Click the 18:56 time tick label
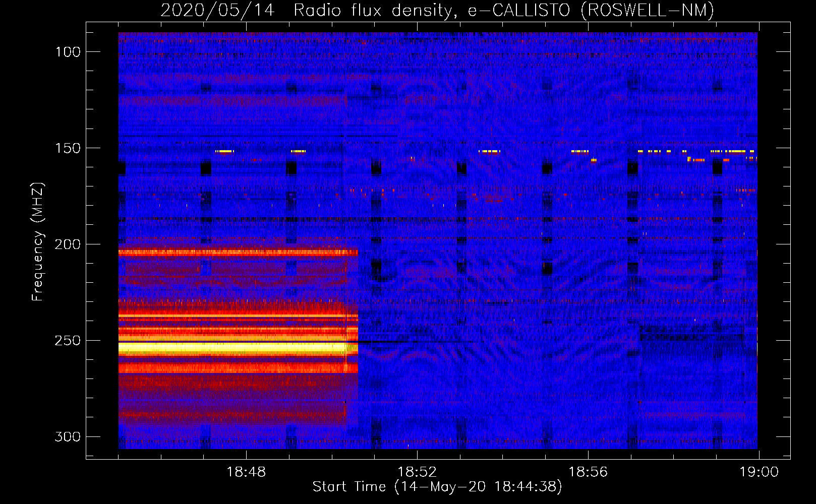The height and width of the screenshot is (504, 816). (588, 472)
